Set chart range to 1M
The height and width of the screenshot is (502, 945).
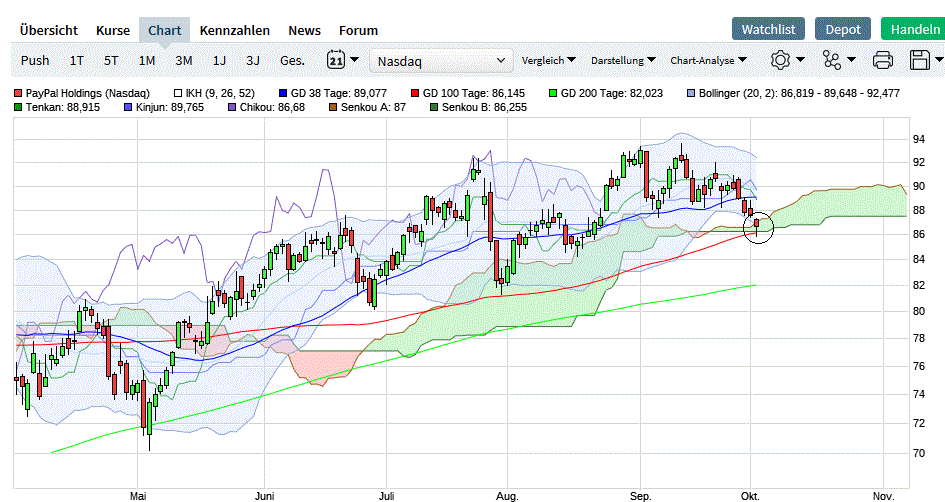[x=146, y=60]
